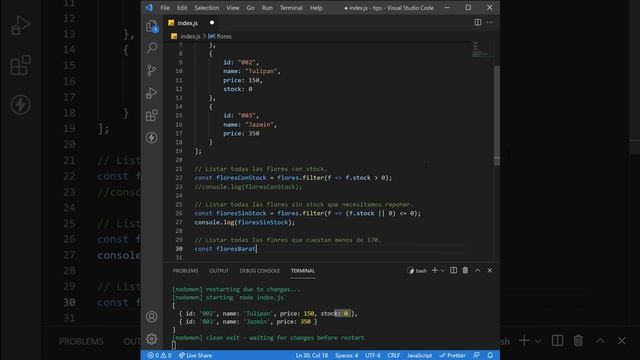Click Extensions icon in background window

click(20, 65)
